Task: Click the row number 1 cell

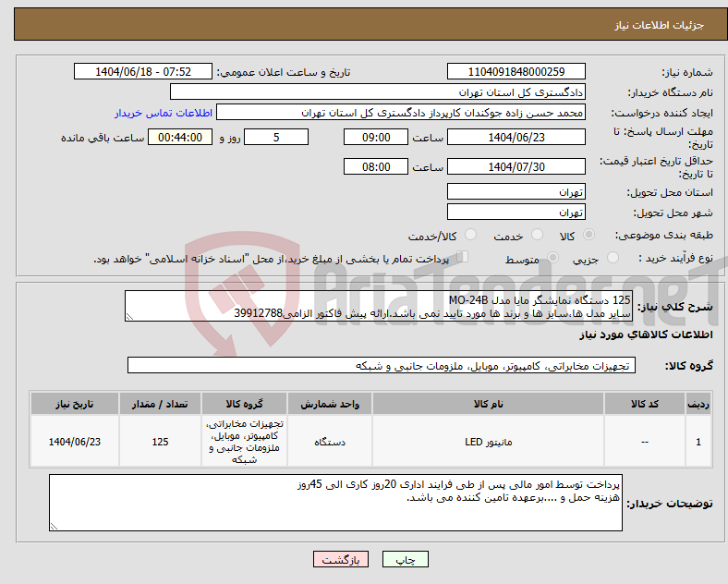Action: coord(698,442)
